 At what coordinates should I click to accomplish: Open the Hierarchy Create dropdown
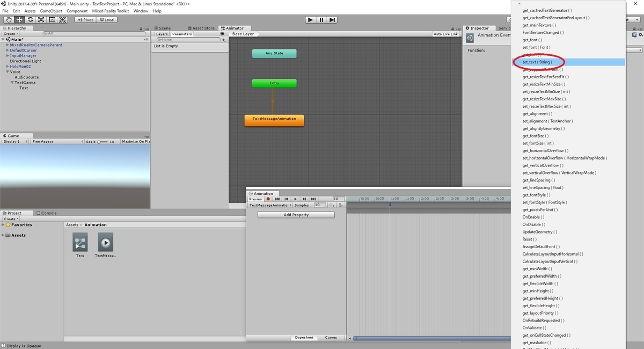tap(10, 33)
